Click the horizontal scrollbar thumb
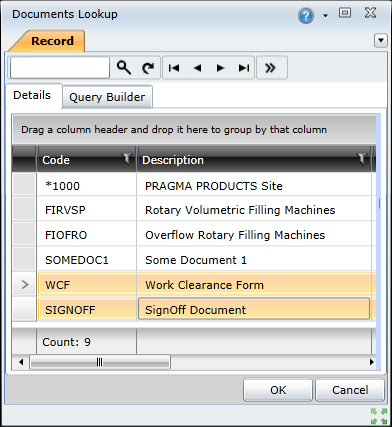The height and width of the screenshot is (427, 392). 100,362
